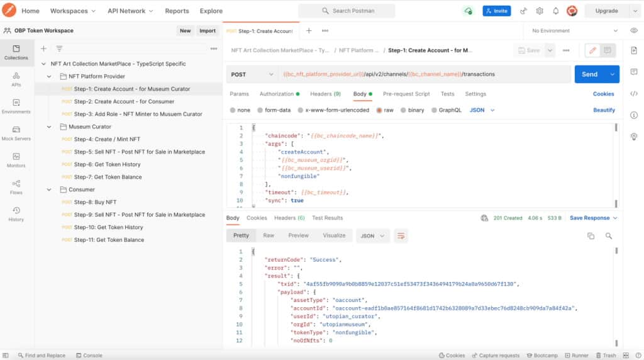Open the collections panel three-dot options
The image size is (644, 360).
(214, 48)
